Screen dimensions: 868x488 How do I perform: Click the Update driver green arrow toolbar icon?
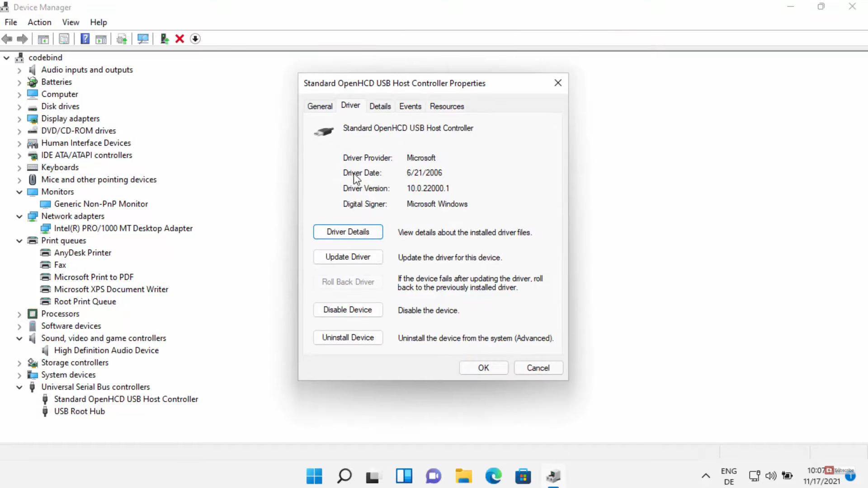tap(165, 39)
